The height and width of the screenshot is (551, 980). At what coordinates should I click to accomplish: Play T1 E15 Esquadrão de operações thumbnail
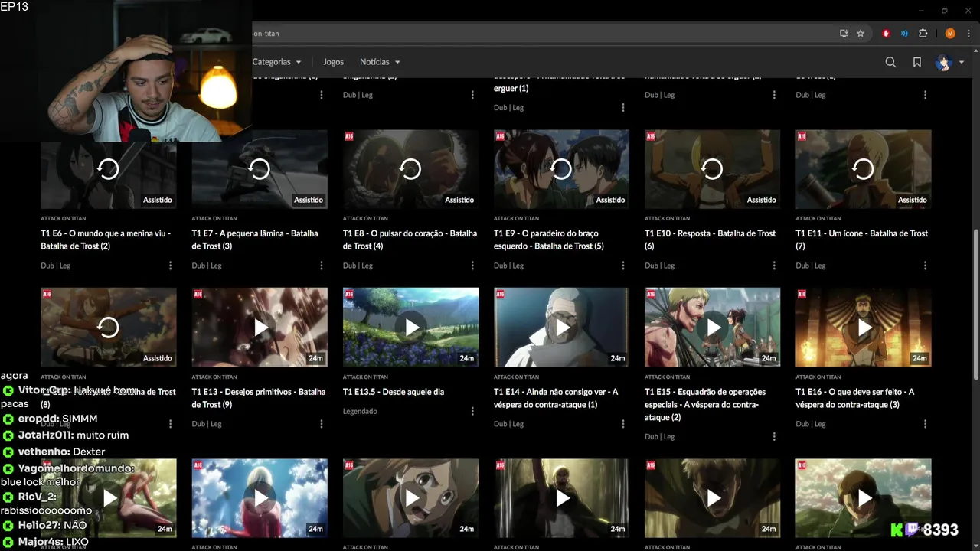[712, 328]
